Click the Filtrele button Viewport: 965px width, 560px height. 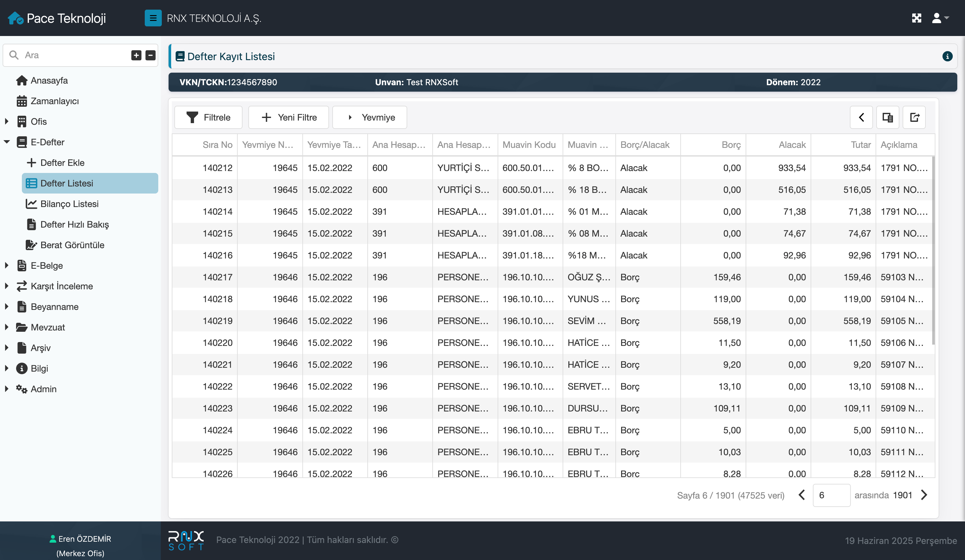click(x=208, y=117)
